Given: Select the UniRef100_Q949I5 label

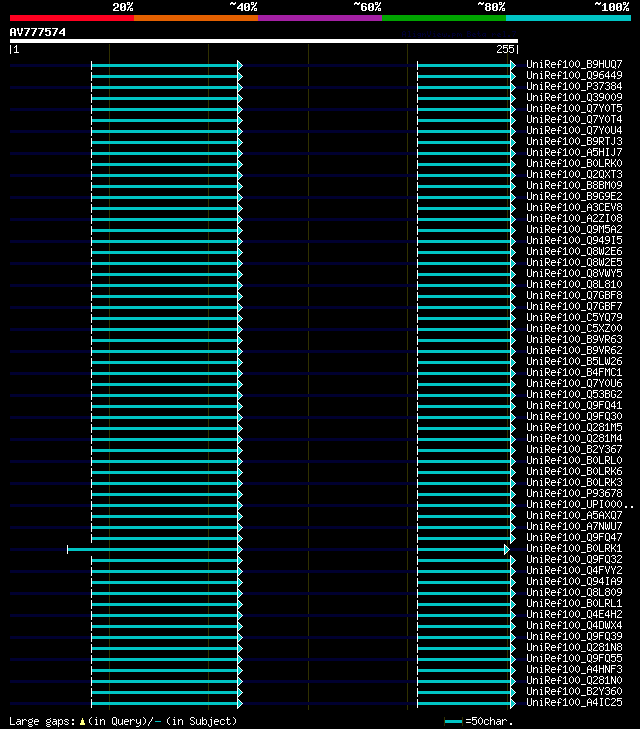Looking at the screenshot, I should [x=574, y=240].
